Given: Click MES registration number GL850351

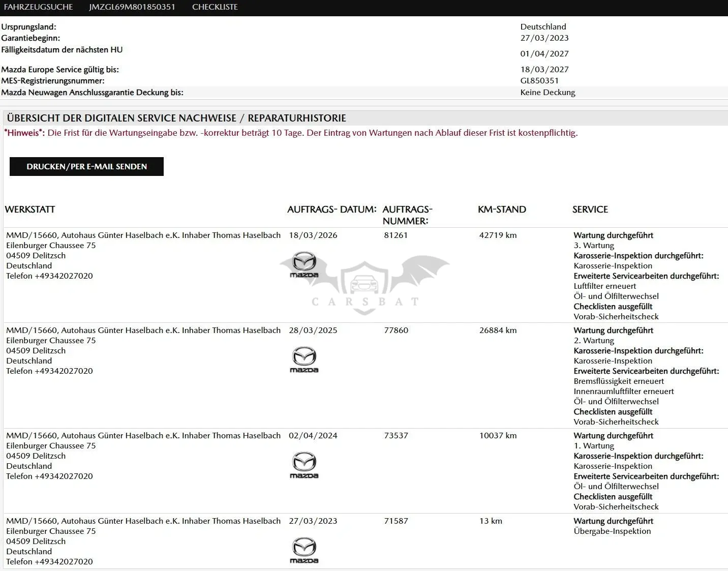Looking at the screenshot, I should [539, 80].
